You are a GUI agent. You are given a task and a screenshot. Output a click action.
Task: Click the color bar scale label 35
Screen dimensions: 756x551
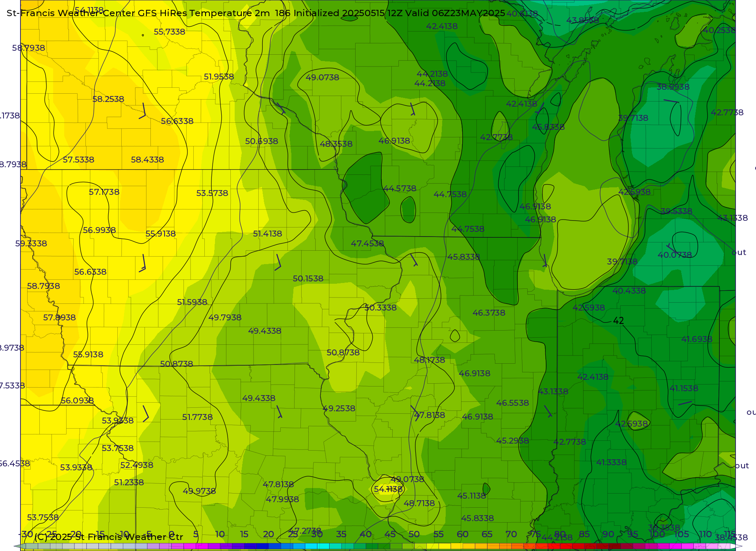pos(341,534)
